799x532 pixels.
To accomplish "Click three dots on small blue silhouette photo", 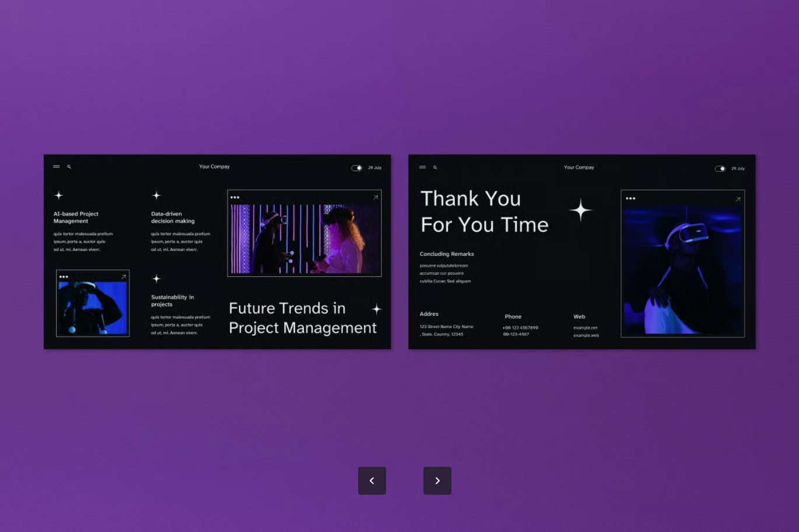I will tap(64, 277).
